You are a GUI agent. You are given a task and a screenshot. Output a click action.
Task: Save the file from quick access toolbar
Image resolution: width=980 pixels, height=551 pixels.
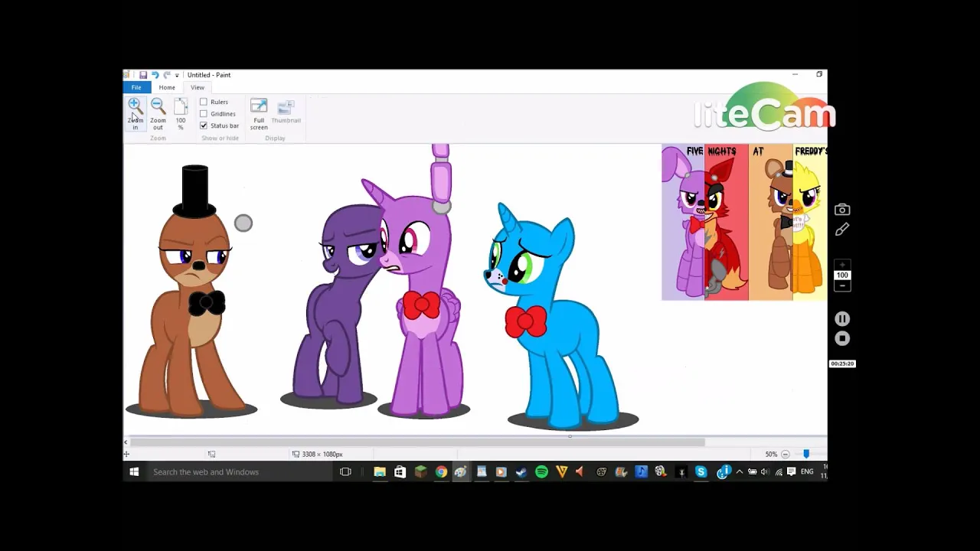click(142, 75)
